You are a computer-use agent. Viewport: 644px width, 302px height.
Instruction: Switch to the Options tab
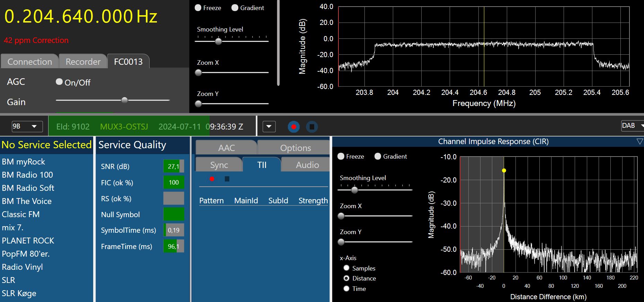295,148
